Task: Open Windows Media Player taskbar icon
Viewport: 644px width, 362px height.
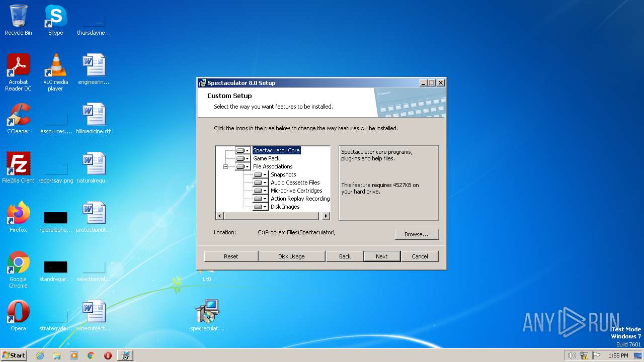Action: (x=74, y=355)
